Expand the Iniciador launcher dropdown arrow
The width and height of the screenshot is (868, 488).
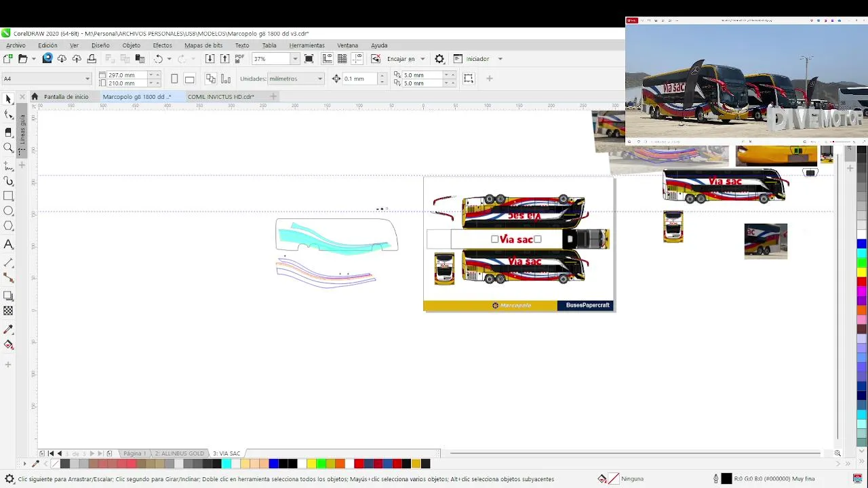pyautogui.click(x=500, y=59)
